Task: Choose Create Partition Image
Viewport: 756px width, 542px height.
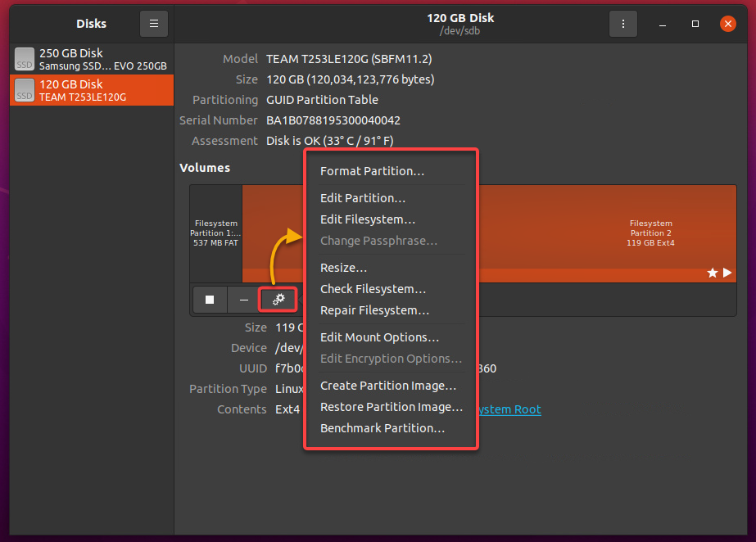Action: tap(388, 386)
